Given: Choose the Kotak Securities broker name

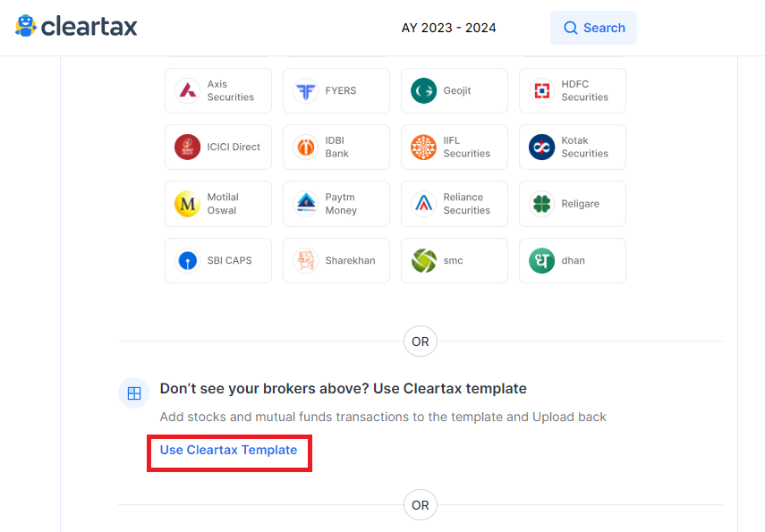Looking at the screenshot, I should tap(584, 147).
